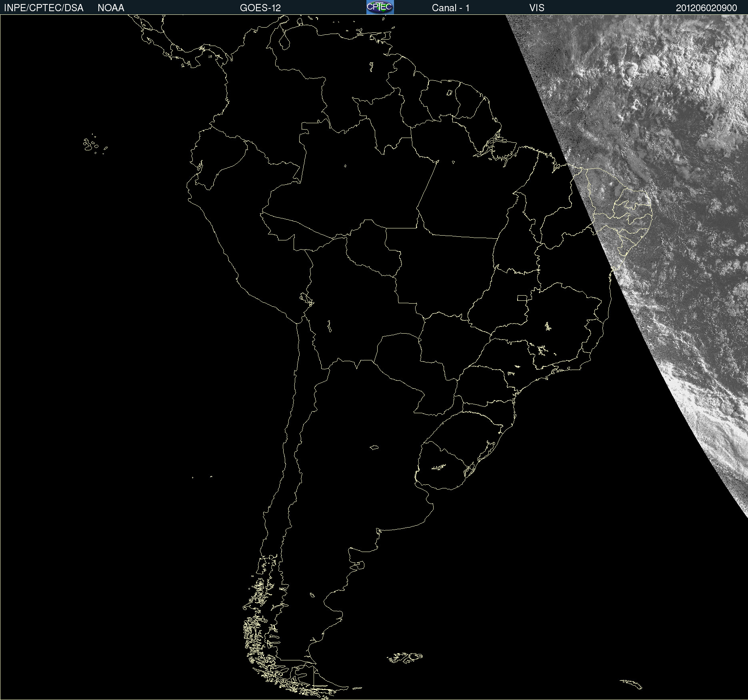Viewport: 748px width, 700px height.
Task: Click the VIS channel label
Action: 537,8
